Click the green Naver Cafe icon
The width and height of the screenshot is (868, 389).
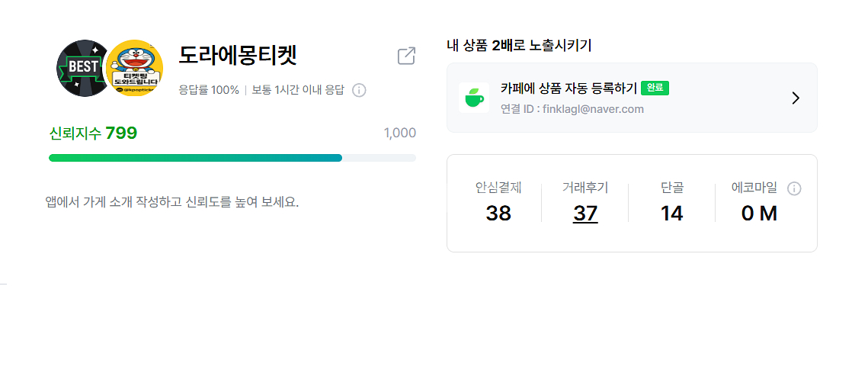click(474, 98)
